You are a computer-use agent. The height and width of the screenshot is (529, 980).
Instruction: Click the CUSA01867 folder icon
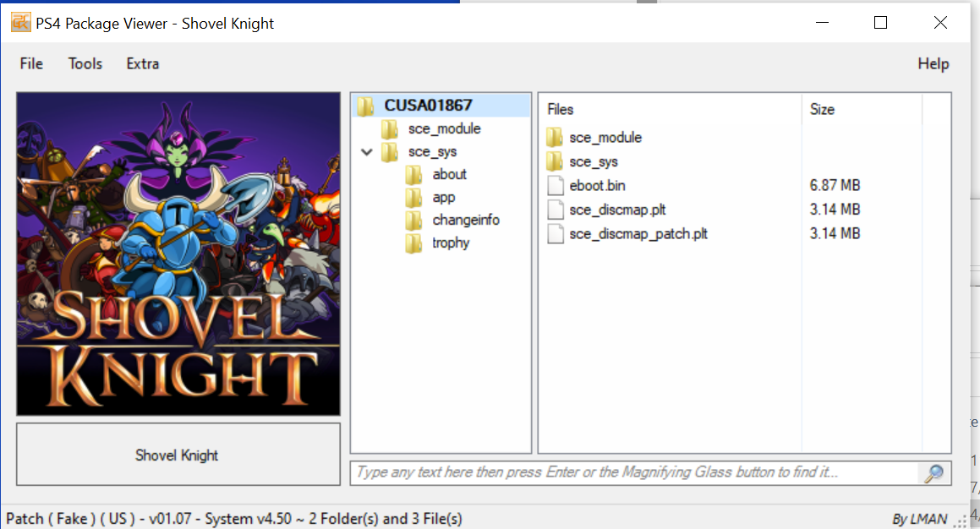coord(365,106)
